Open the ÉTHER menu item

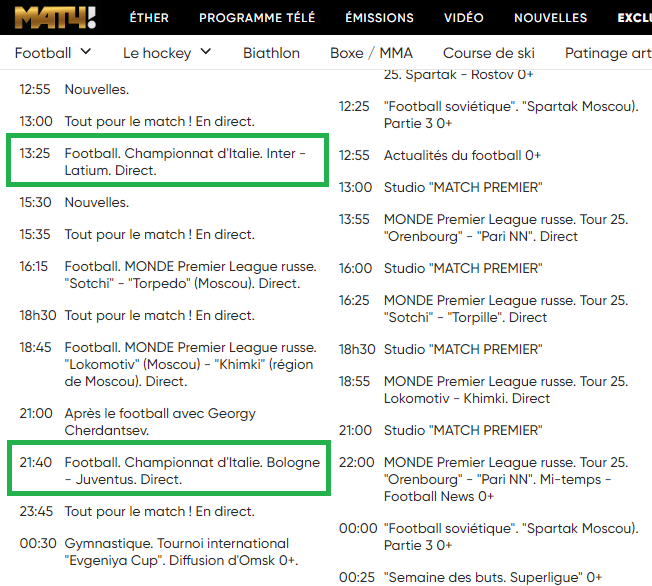coord(149,18)
